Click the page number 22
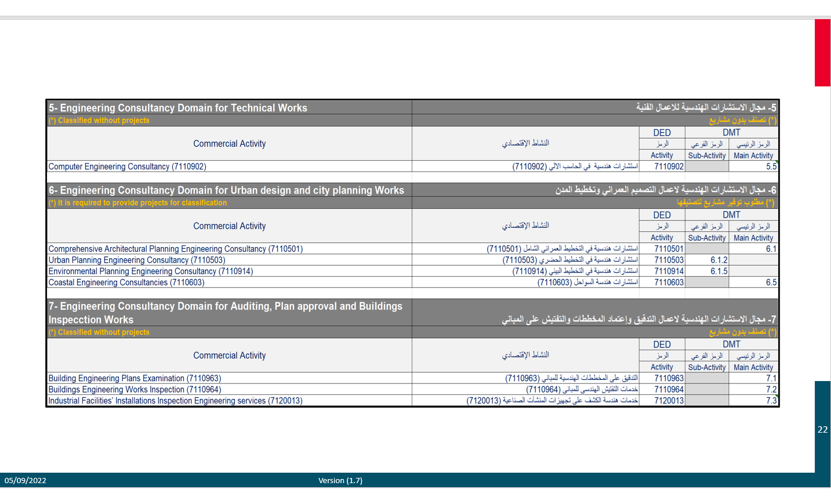 [x=822, y=430]
